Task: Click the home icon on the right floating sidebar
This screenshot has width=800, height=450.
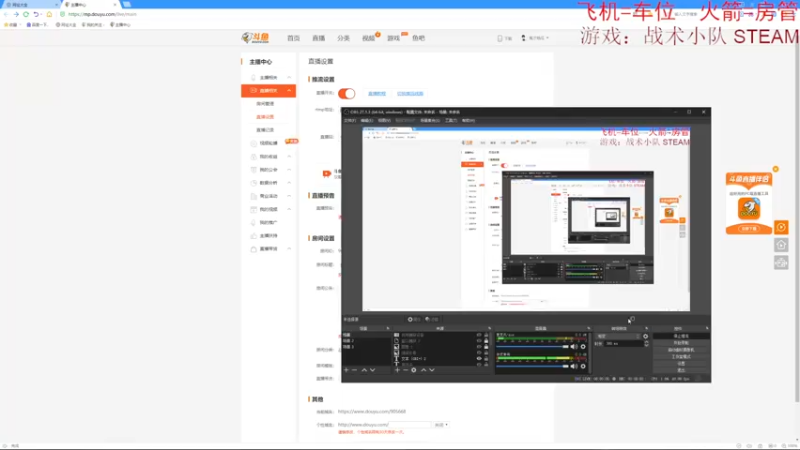Action: [x=781, y=245]
